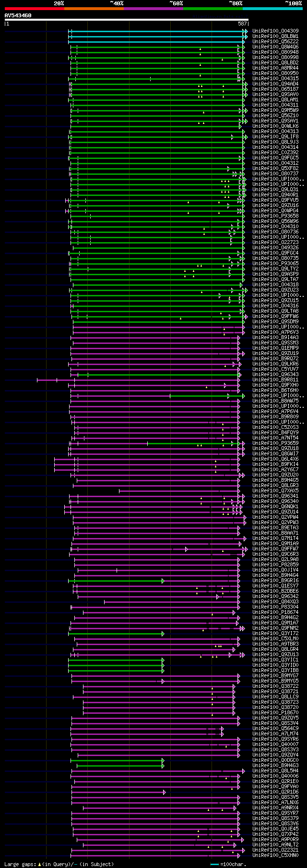Click the purple ~60% identity legend segment

click(x=153, y=9)
